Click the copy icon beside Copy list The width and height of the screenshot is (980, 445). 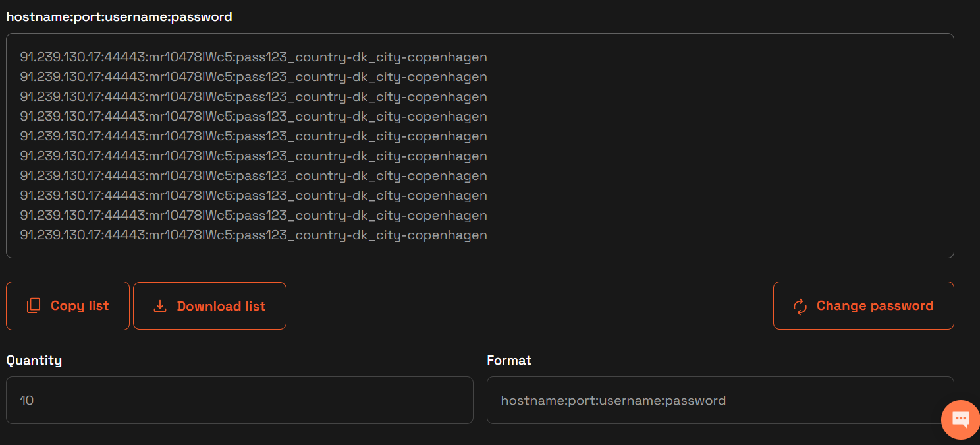pyautogui.click(x=34, y=306)
